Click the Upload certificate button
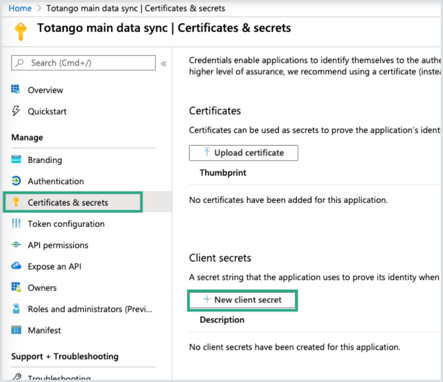This screenshot has height=382, width=443. tap(243, 153)
